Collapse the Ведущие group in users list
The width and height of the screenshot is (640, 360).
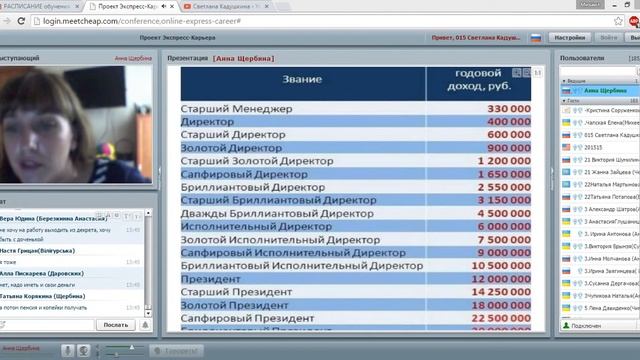(x=564, y=81)
